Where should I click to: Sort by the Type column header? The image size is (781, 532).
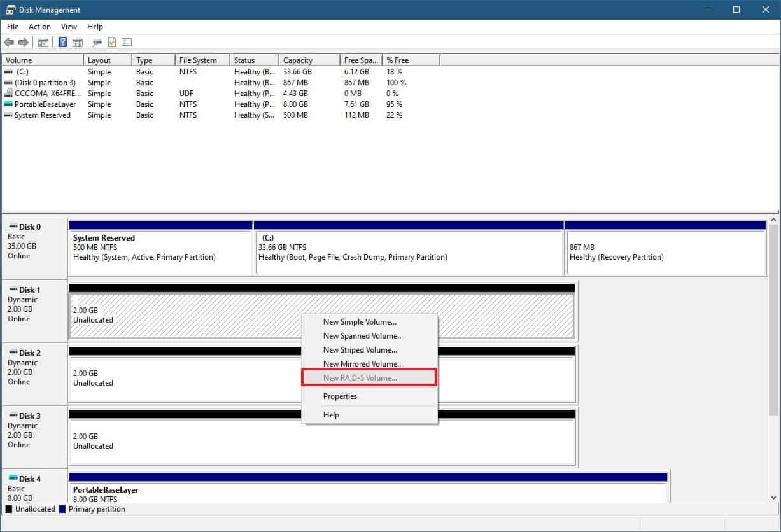(153, 60)
